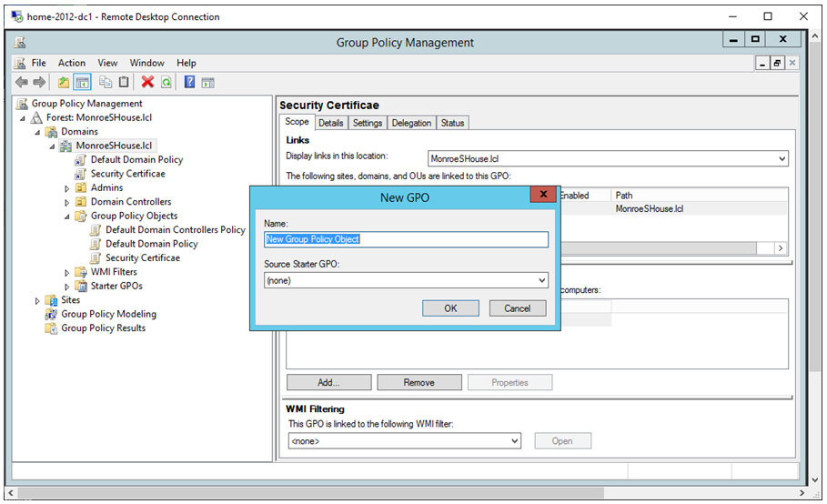This screenshot has height=504, width=827.
Task: Click the Copy icon in the toolbar
Action: click(x=106, y=83)
